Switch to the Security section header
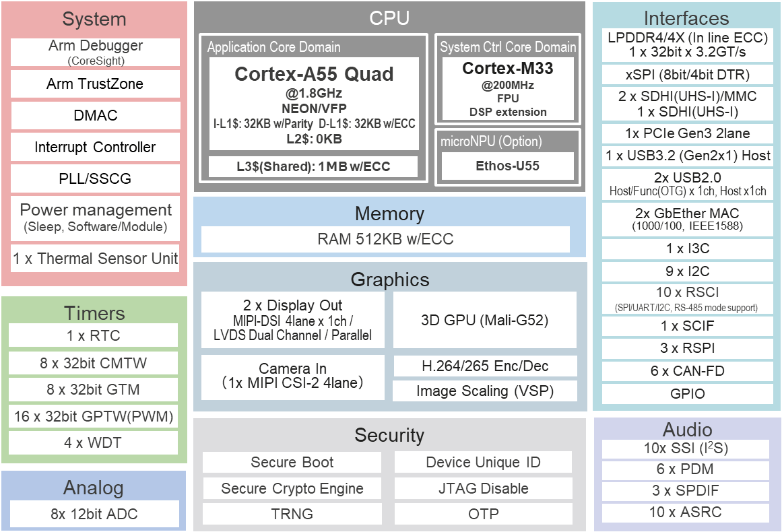Viewport: 782px width, 532px height. click(x=389, y=435)
